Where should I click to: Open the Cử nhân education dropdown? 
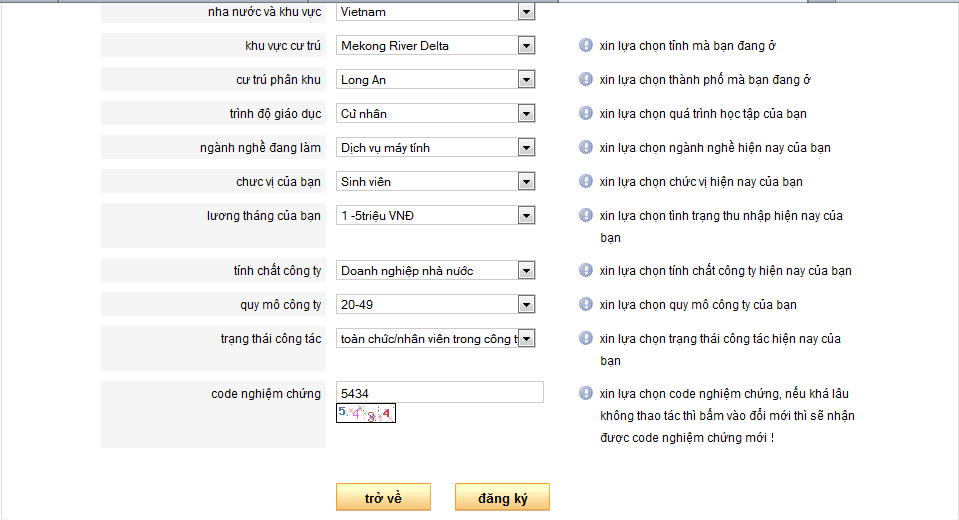435,113
